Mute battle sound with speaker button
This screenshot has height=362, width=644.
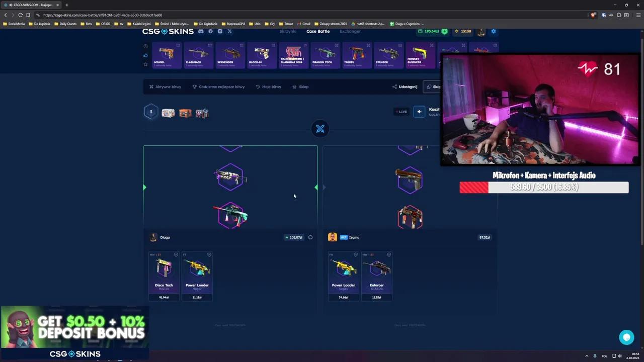tap(419, 112)
